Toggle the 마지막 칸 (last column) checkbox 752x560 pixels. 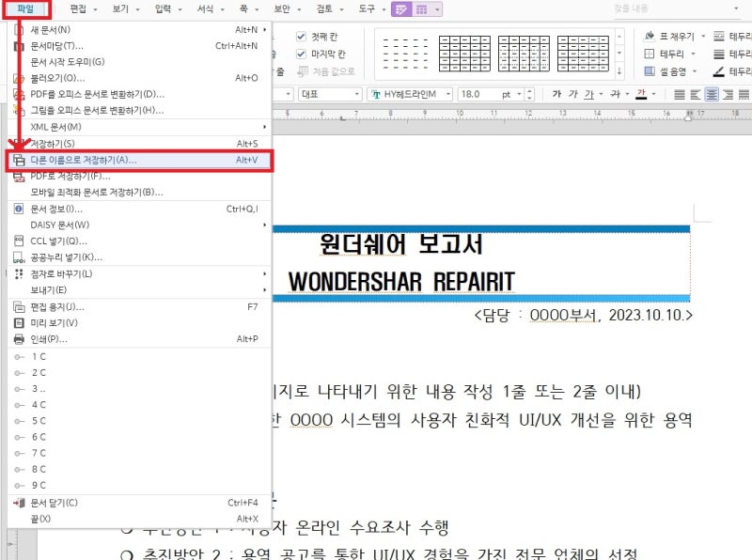pos(301,54)
